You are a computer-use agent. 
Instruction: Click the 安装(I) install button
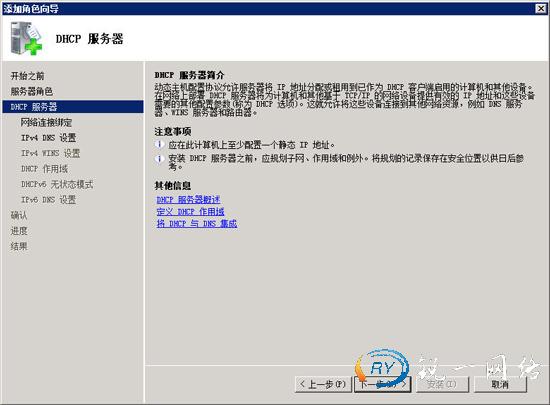[x=442, y=384]
